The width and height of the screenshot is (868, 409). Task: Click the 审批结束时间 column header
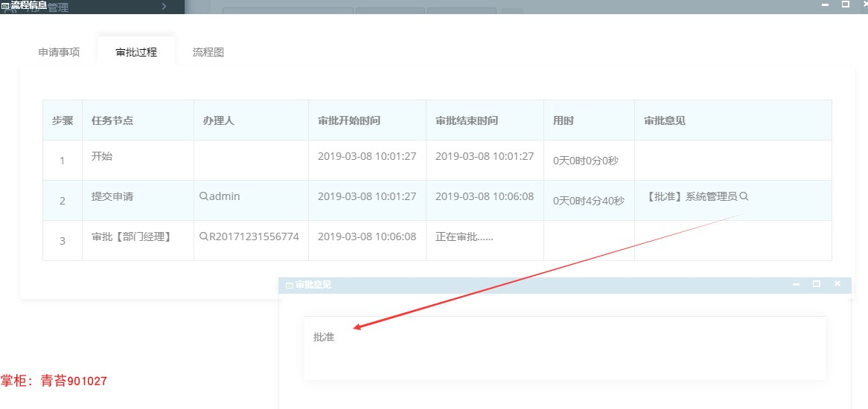485,120
